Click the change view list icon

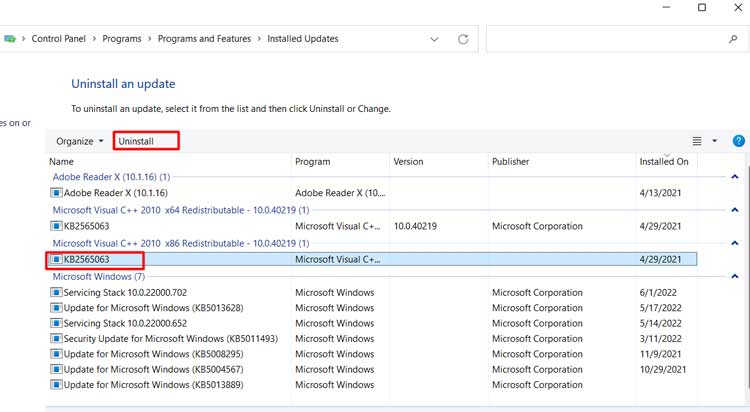pyautogui.click(x=697, y=141)
